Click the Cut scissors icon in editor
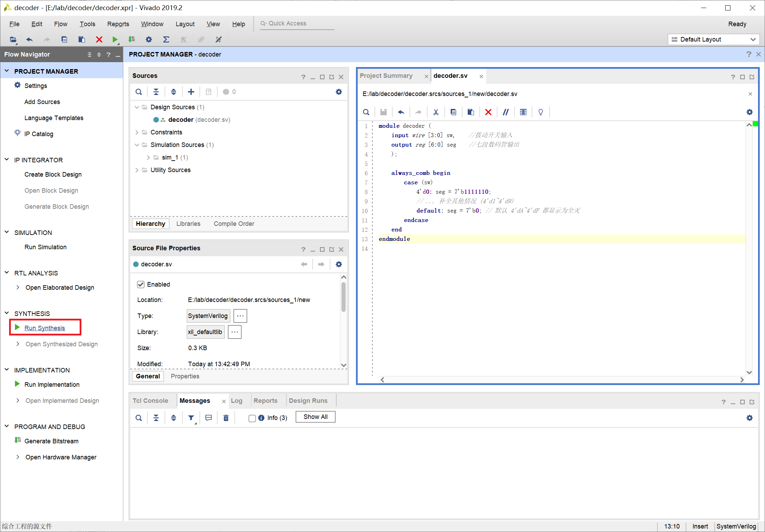This screenshot has width=765, height=532. pyautogui.click(x=436, y=112)
